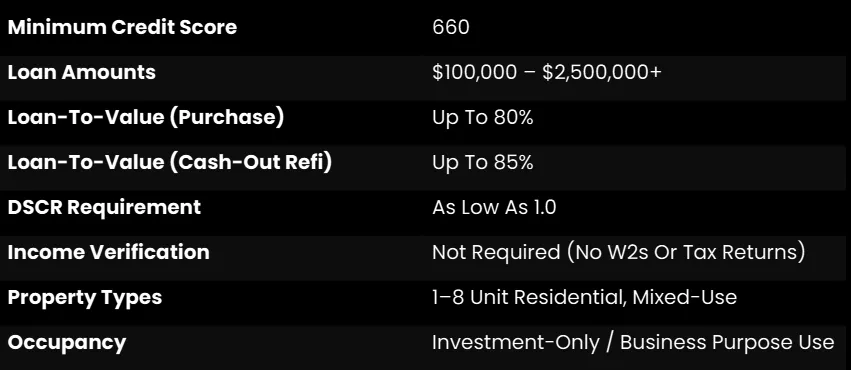The height and width of the screenshot is (370, 851).
Task: Click the Income Verification label
Action: [x=109, y=252]
